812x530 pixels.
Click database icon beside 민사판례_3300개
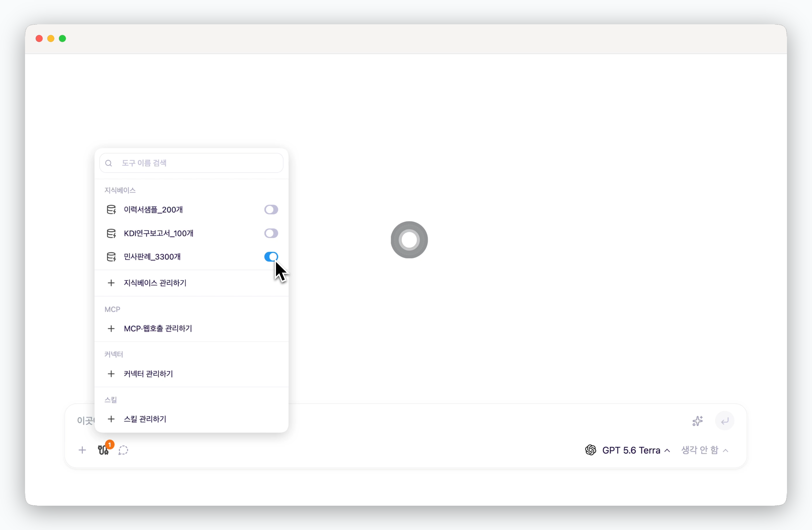tap(111, 257)
